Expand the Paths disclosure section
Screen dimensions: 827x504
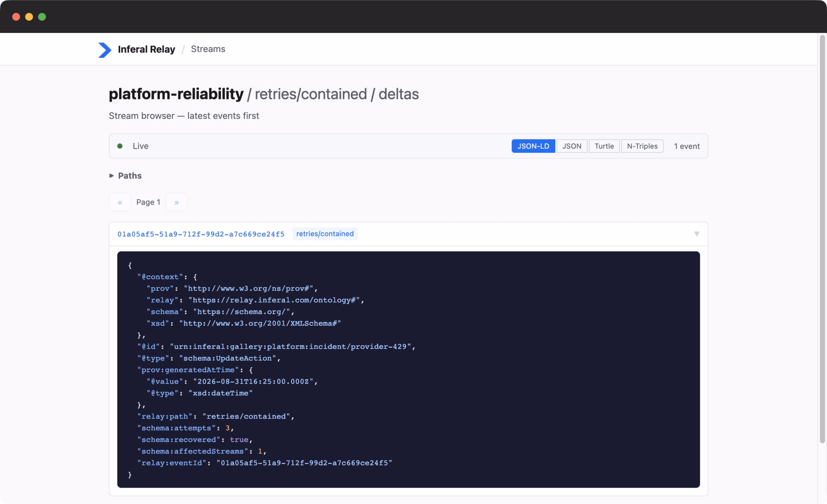[125, 176]
